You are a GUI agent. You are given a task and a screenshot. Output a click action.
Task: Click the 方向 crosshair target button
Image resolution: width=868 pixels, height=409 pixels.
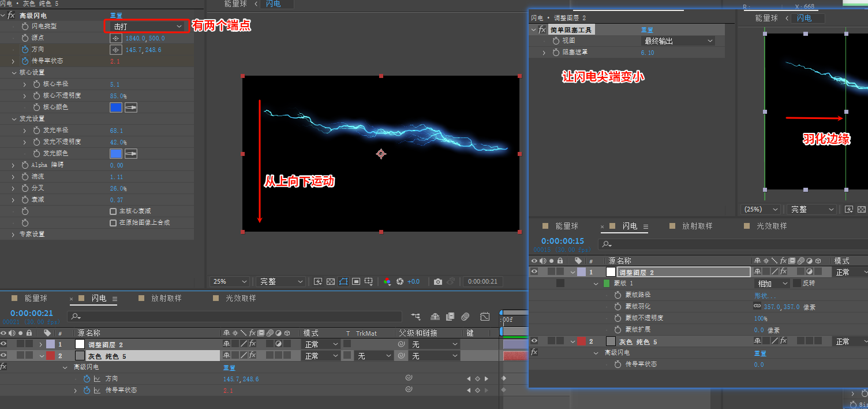coord(115,50)
